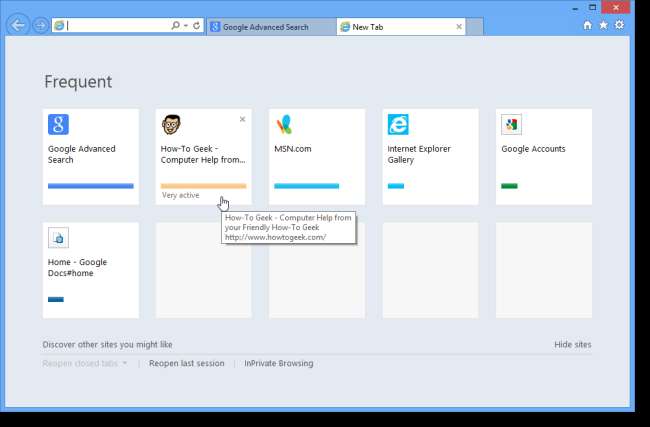The height and width of the screenshot is (427, 650).
Task: Close the Internet Explorer window
Action: pyautogui.click(x=616, y=7)
